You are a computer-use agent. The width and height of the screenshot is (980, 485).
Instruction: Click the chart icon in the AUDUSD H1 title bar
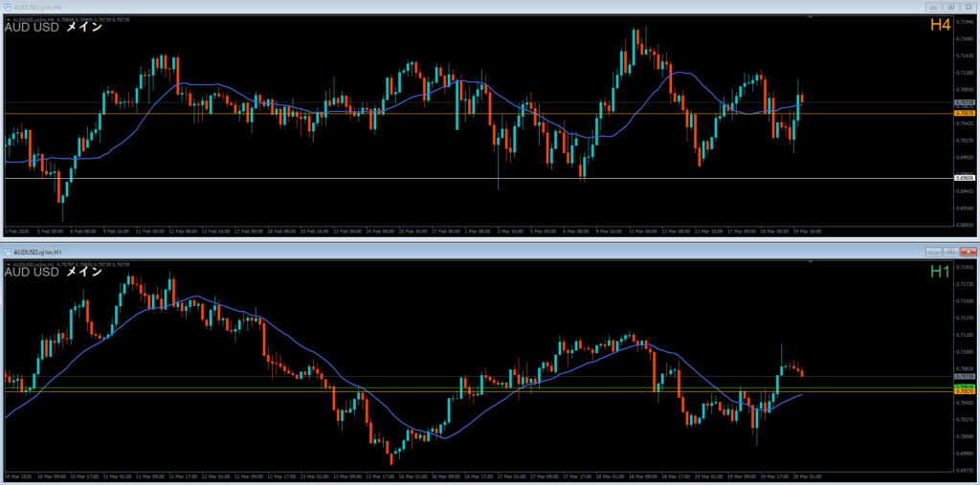point(7,251)
